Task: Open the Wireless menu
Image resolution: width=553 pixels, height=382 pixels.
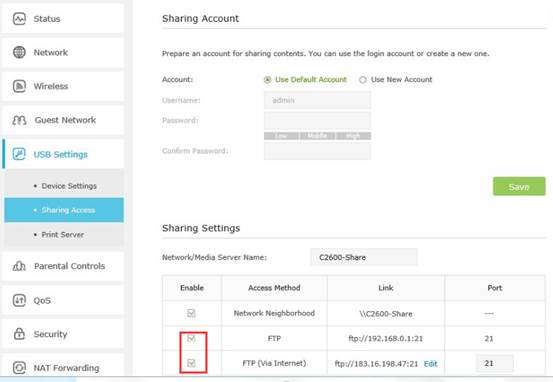Action: point(63,86)
